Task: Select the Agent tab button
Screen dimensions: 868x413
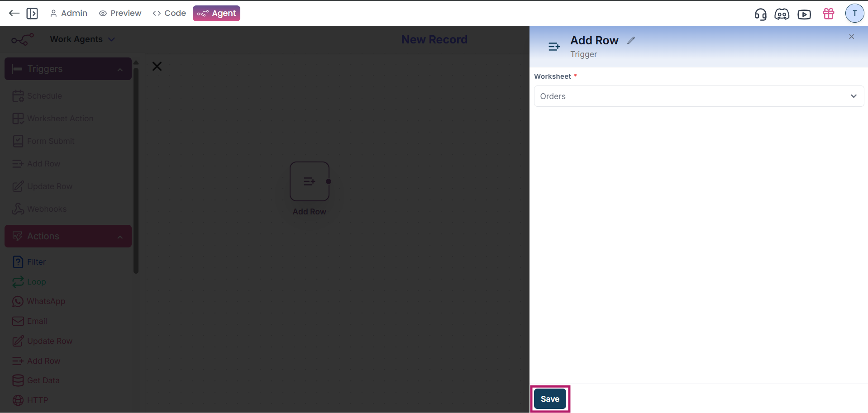Action: [x=216, y=14]
